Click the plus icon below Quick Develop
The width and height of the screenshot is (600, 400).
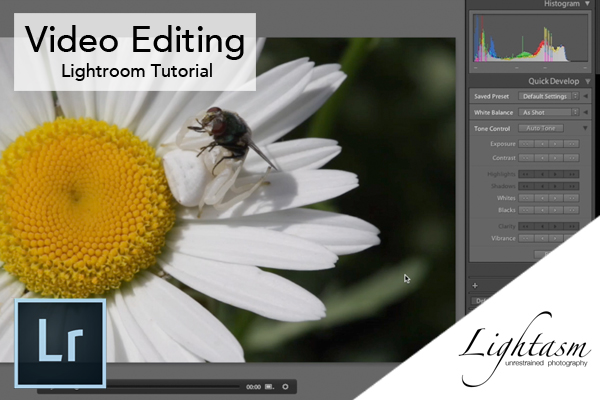click(475, 286)
